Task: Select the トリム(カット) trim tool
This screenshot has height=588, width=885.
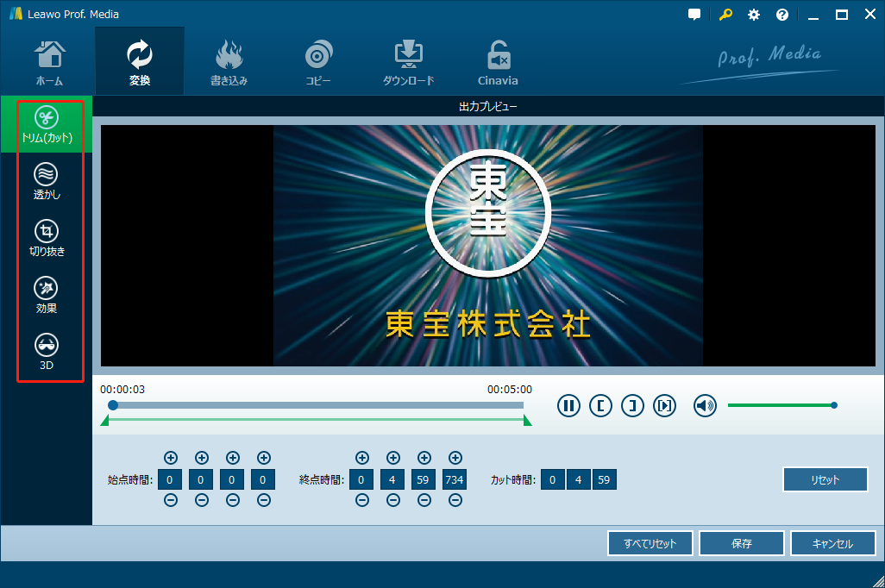Action: coord(47,124)
